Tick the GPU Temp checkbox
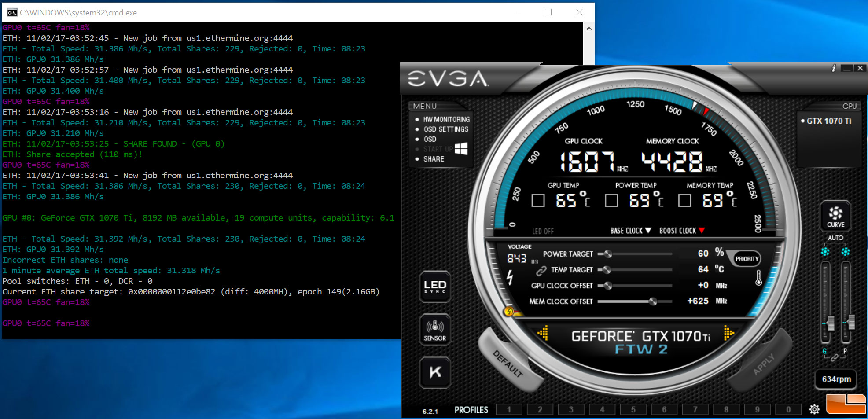The width and height of the screenshot is (868, 419). 538,201
